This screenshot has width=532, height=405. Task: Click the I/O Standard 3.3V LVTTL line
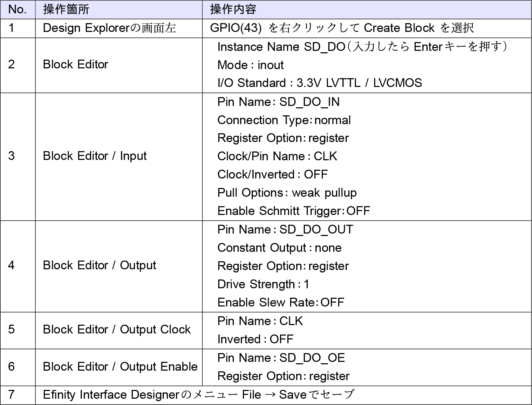click(319, 83)
